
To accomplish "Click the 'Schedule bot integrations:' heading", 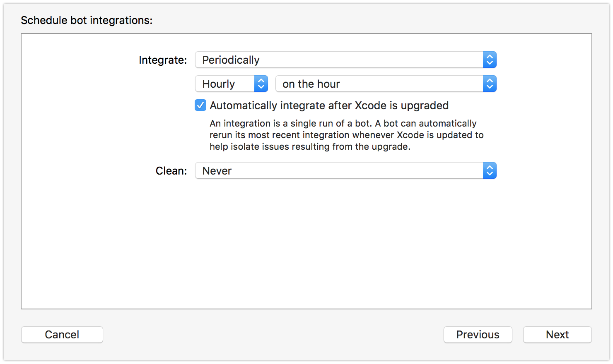I will click(87, 20).
